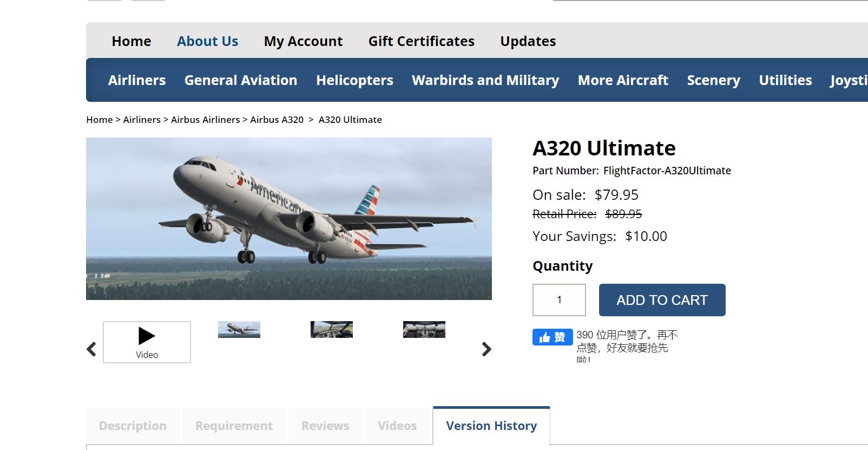This screenshot has height=450, width=868.
Task: Switch to the Description tab
Action: pos(133,426)
